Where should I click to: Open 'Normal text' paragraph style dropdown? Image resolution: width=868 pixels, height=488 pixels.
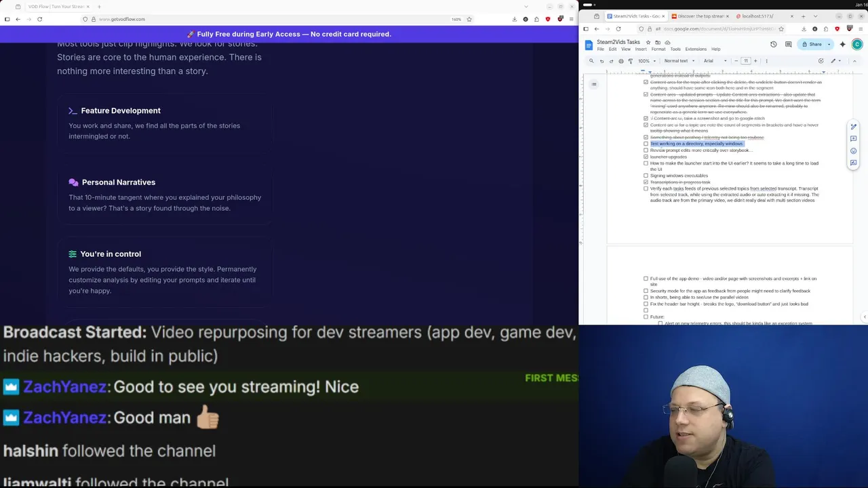point(679,61)
